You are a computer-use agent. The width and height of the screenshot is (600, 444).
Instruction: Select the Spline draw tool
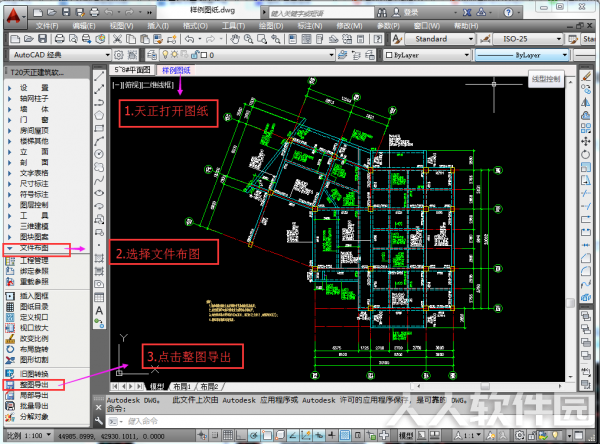[99, 180]
